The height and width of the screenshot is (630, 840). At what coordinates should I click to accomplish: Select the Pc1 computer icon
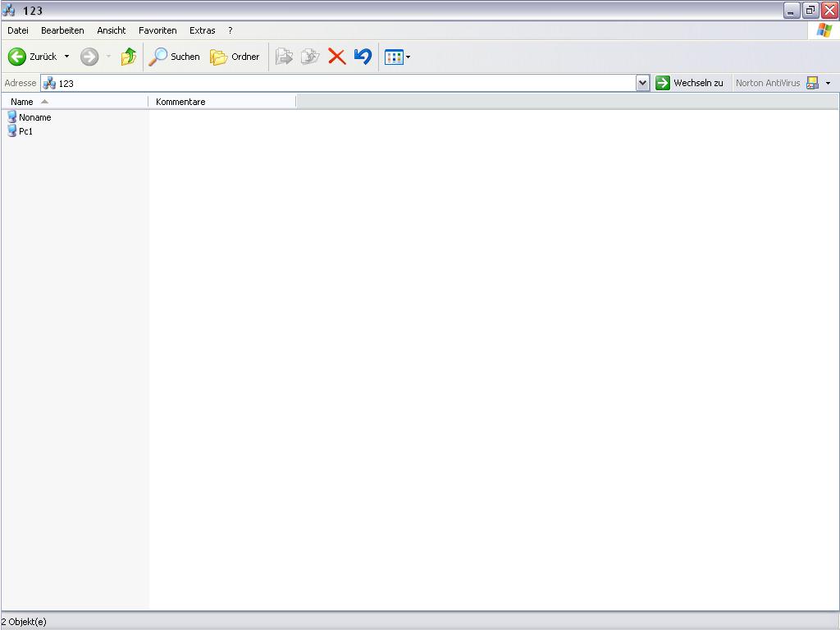point(11,130)
